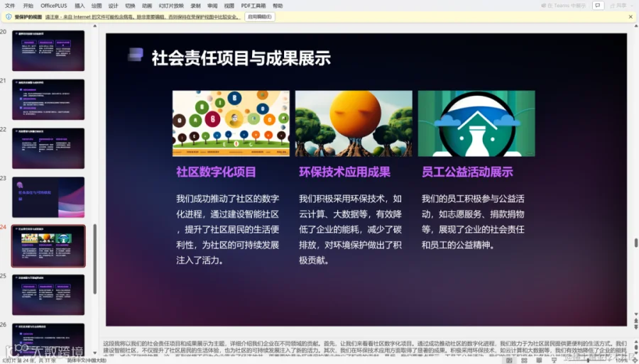The height and width of the screenshot is (364, 639).
Task: Click thumbnail panel scroll-up arrow
Action: point(94,26)
